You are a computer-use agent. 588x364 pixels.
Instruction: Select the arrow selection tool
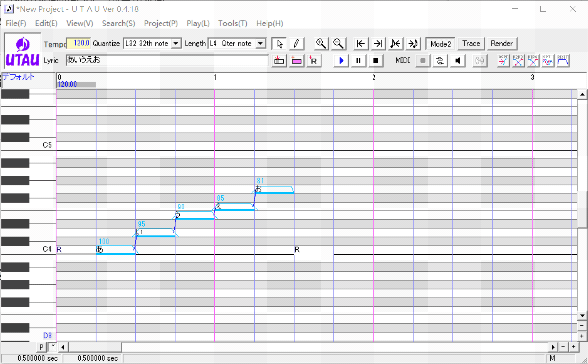[279, 44]
